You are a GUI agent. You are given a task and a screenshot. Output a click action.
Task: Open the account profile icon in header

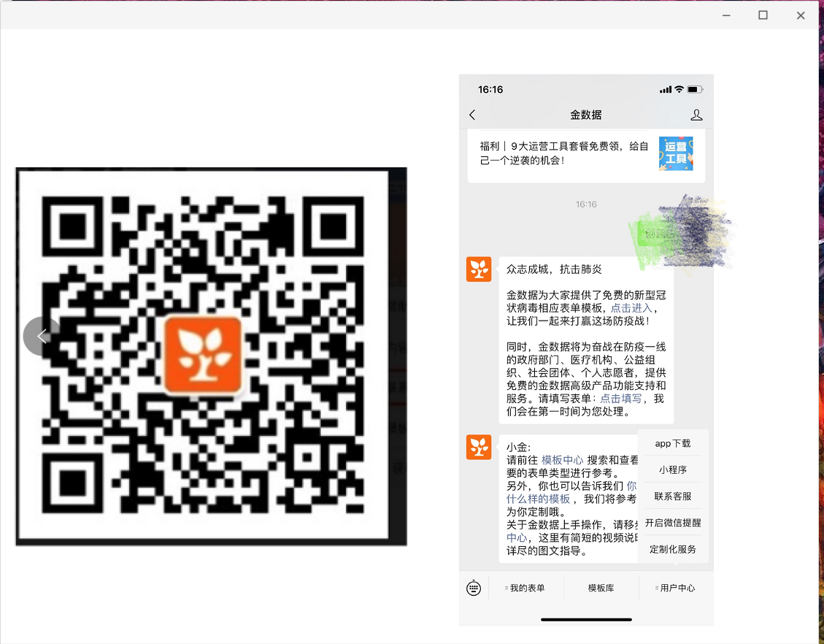click(x=696, y=115)
